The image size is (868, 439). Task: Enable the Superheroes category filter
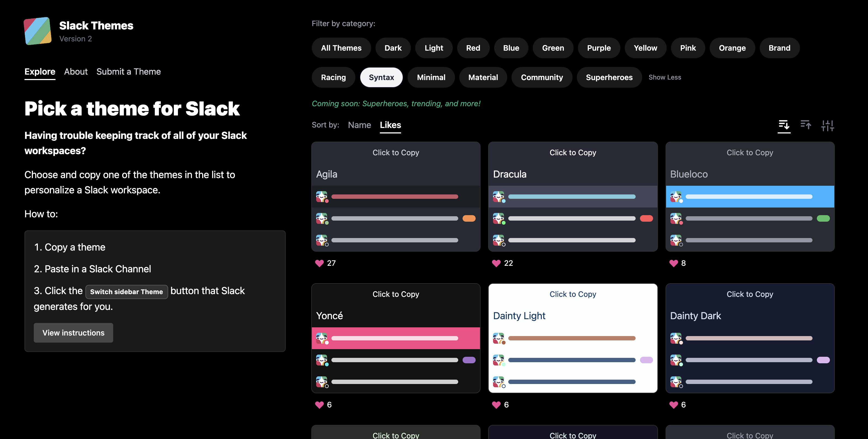coord(609,77)
